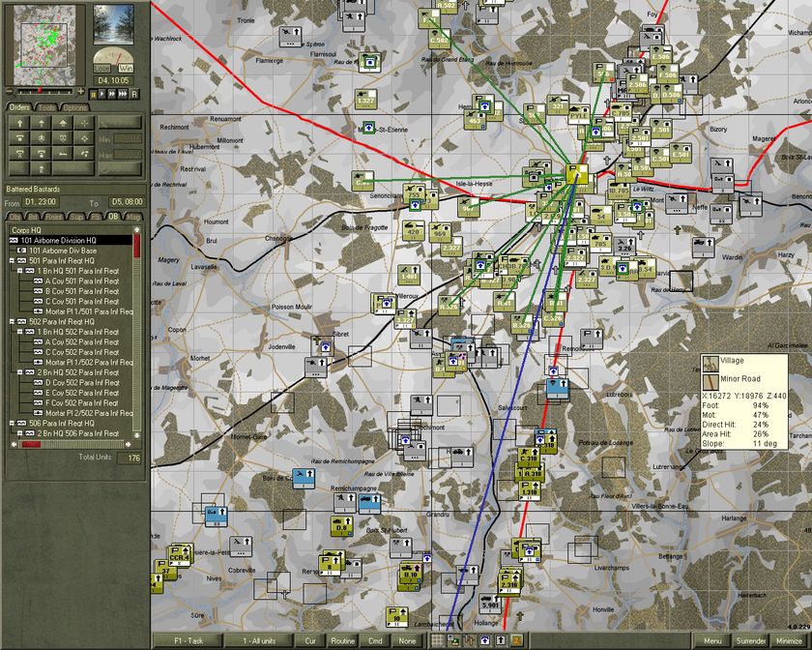Switch to the Tools tab
Viewport: 812px width, 650px height.
pos(46,106)
